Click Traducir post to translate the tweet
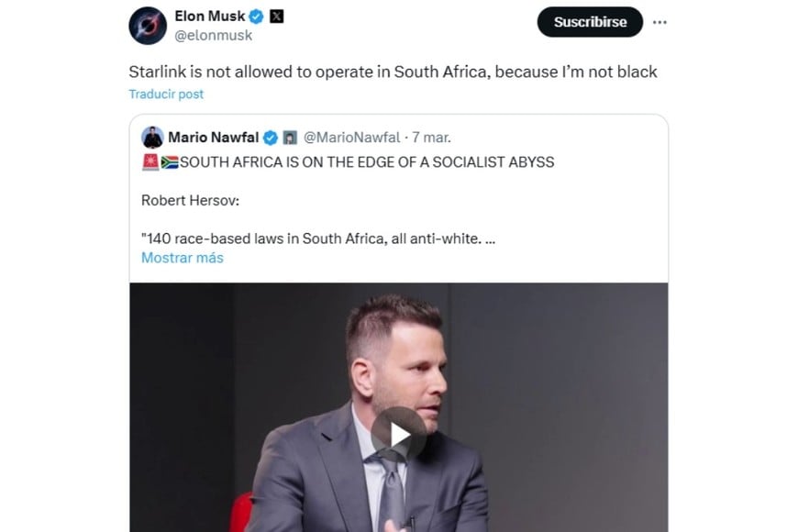798x532 pixels. click(166, 94)
